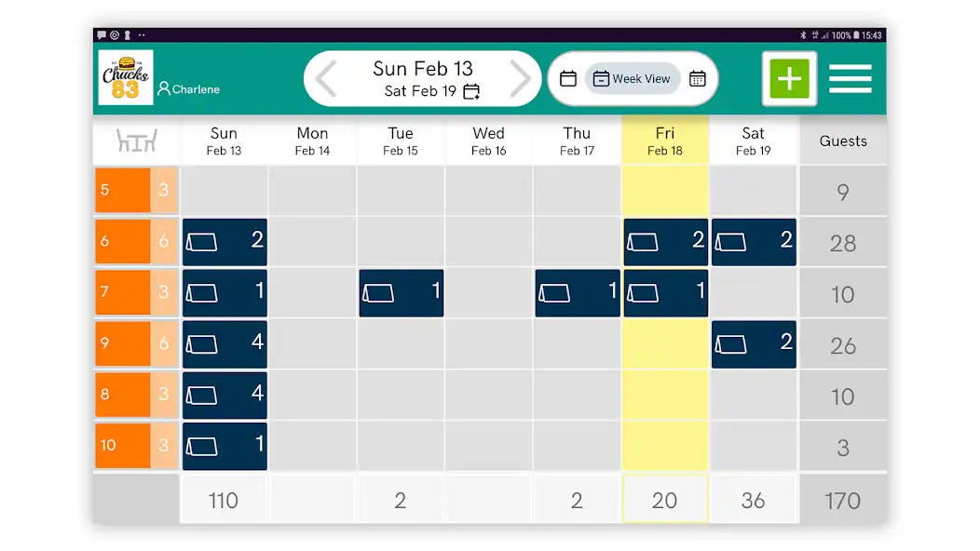Click the calendar-add icon beside Sat Feb 19
Image resolution: width=980 pixels, height=551 pixels.
pyautogui.click(x=471, y=91)
